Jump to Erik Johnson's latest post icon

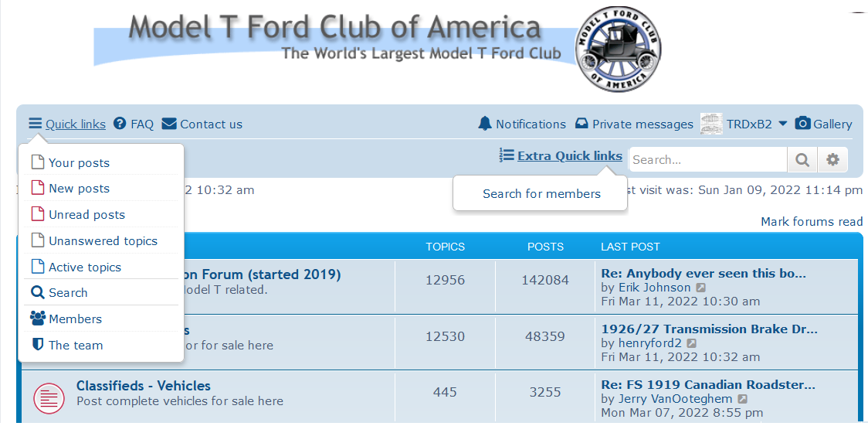(x=701, y=288)
